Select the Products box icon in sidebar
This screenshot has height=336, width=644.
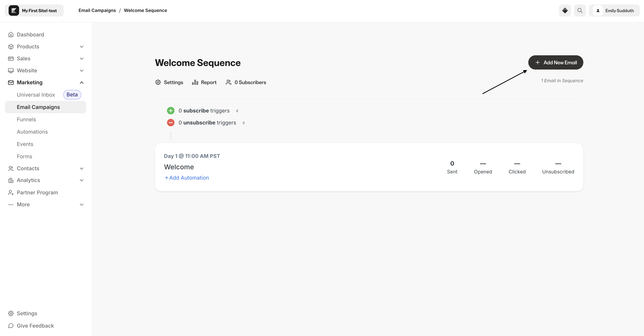click(11, 46)
